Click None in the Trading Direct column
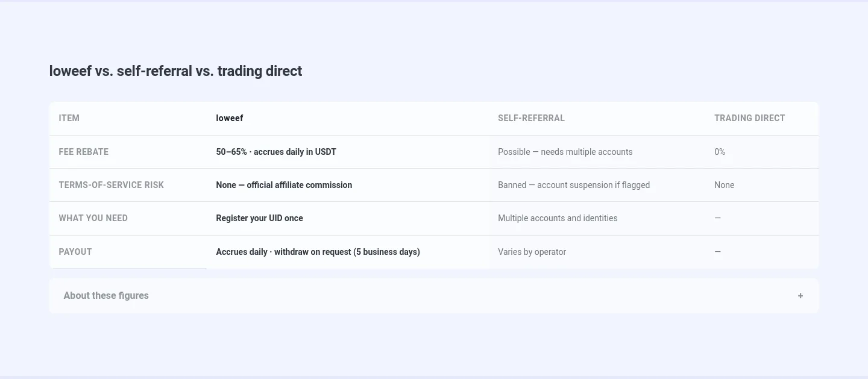This screenshot has width=868, height=379. click(x=724, y=185)
